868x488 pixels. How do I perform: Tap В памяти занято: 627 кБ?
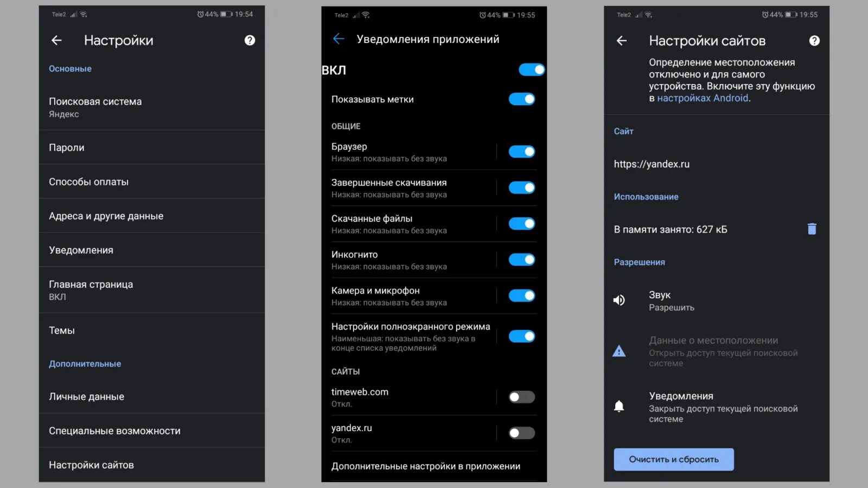pos(671,229)
